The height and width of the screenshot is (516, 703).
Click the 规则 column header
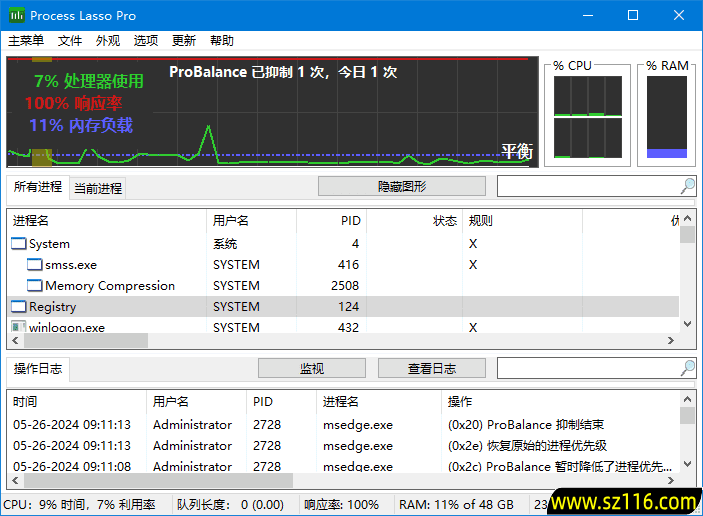point(522,221)
